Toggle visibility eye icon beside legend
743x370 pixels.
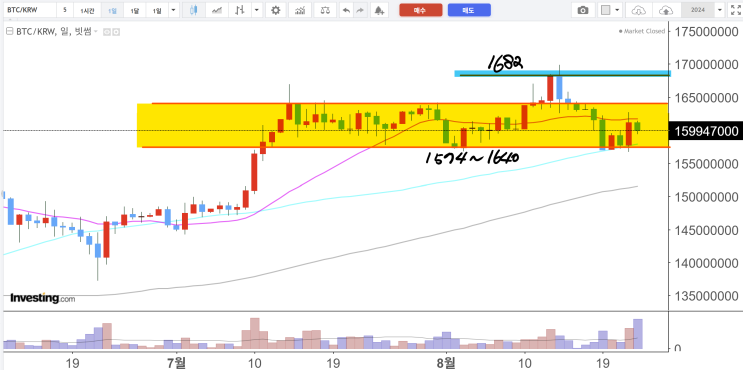coord(107,32)
